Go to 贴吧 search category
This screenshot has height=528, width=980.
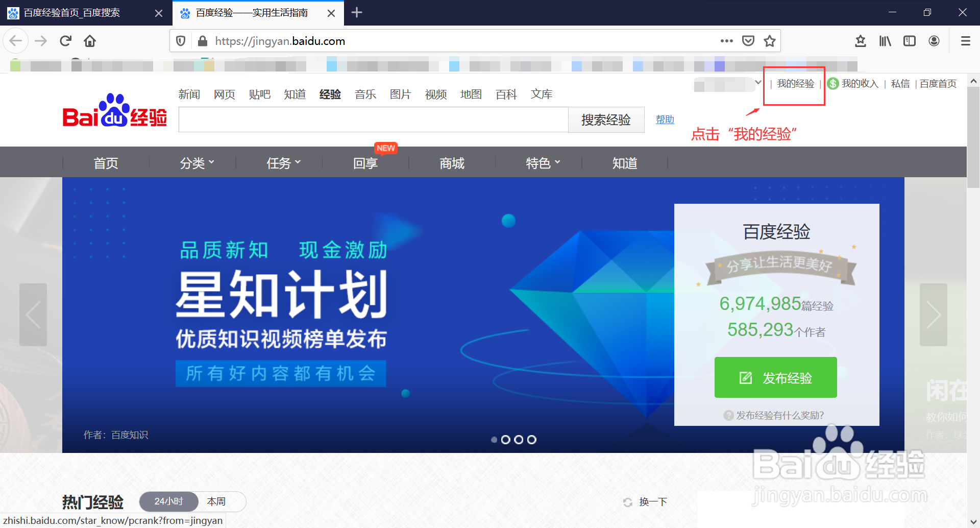(x=260, y=94)
